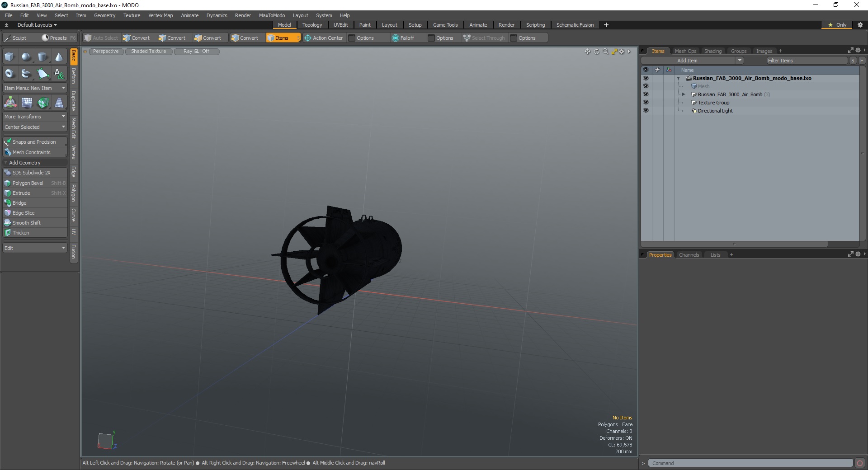Toggle visibility of the scene root item
868x470 pixels.
coord(646,78)
